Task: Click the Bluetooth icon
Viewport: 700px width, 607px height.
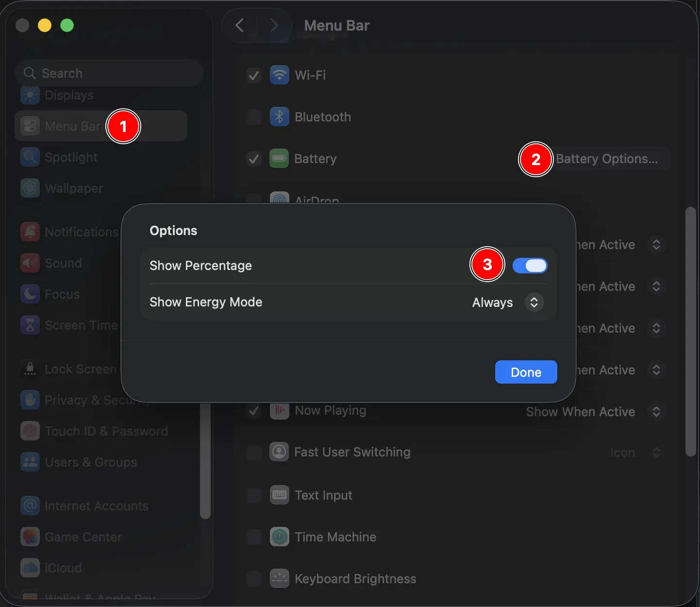Action: tap(279, 117)
